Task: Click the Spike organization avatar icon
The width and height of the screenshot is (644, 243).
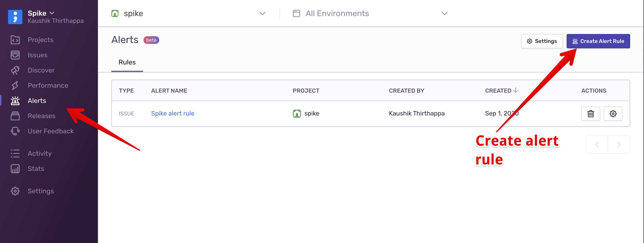Action: click(x=15, y=17)
